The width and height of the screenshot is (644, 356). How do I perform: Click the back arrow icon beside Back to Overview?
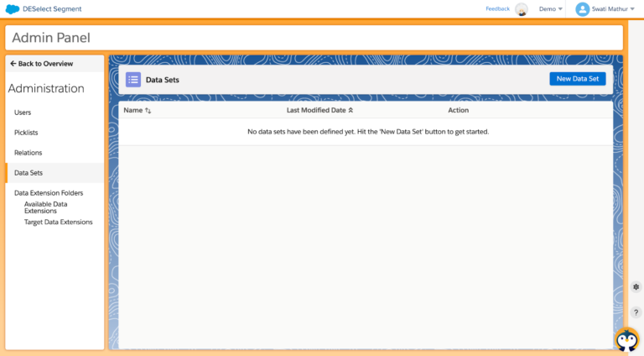point(13,64)
